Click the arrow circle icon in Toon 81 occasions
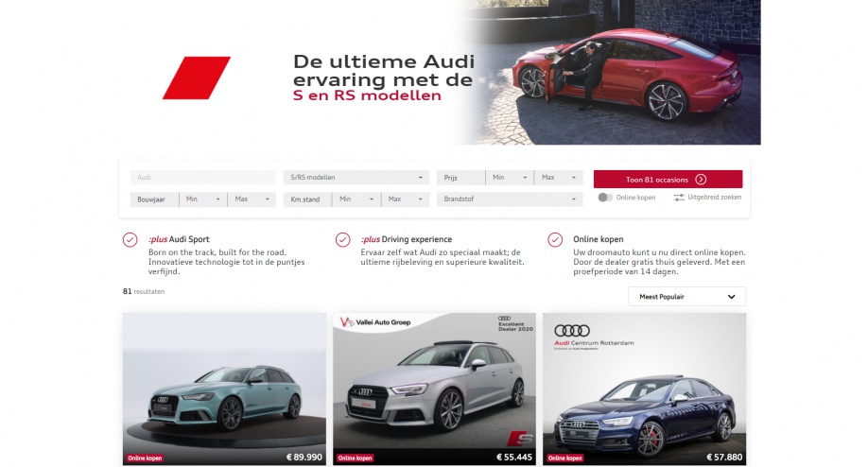 coord(701,180)
